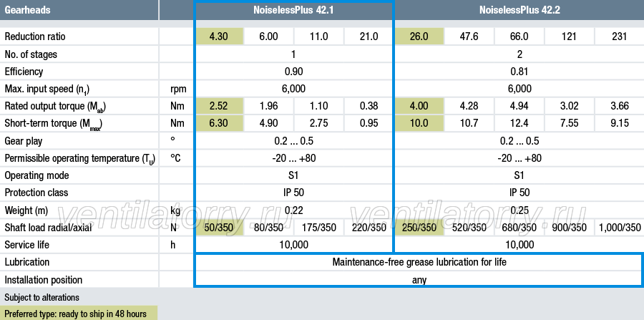Select shaft load value 80/350
644x320 pixels.
point(268,228)
